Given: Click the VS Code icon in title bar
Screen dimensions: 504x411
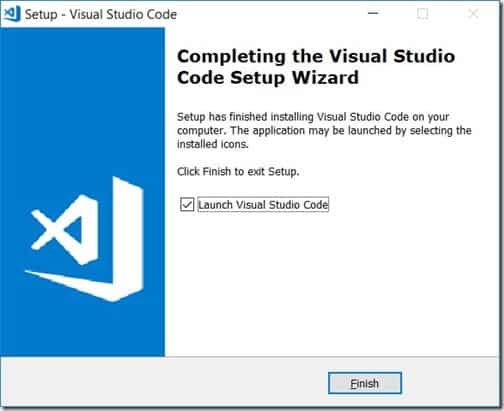Looking at the screenshot, I should [12, 14].
